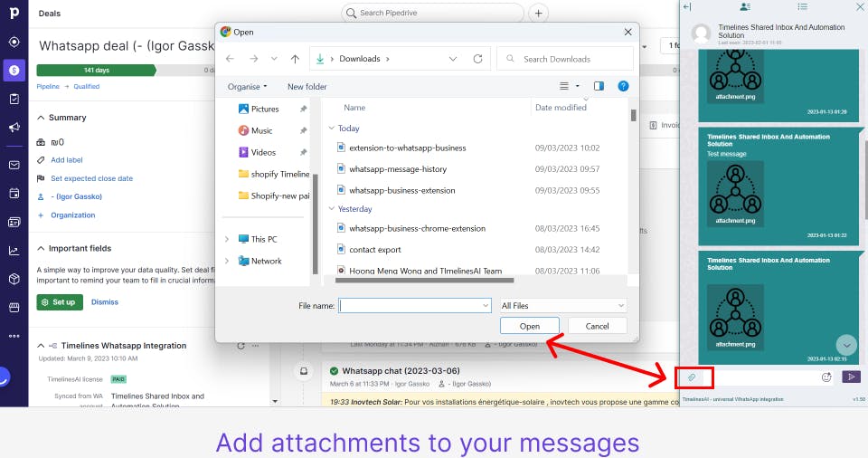Expand address bar history dropdown
This screenshot has height=458, width=868.
tap(453, 59)
